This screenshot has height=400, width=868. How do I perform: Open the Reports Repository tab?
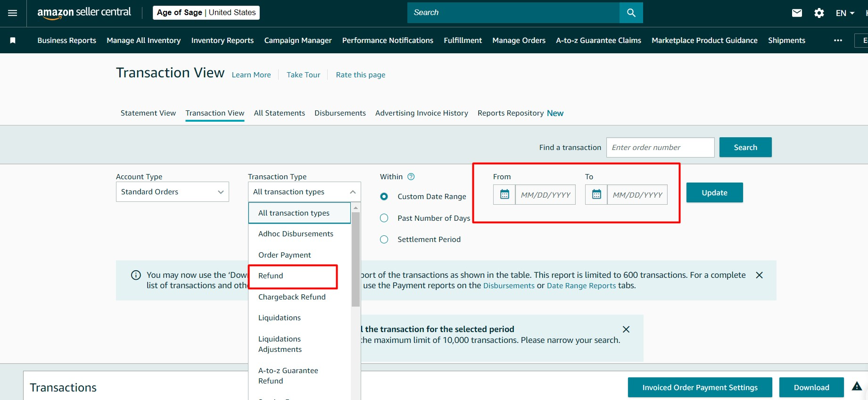click(521, 113)
